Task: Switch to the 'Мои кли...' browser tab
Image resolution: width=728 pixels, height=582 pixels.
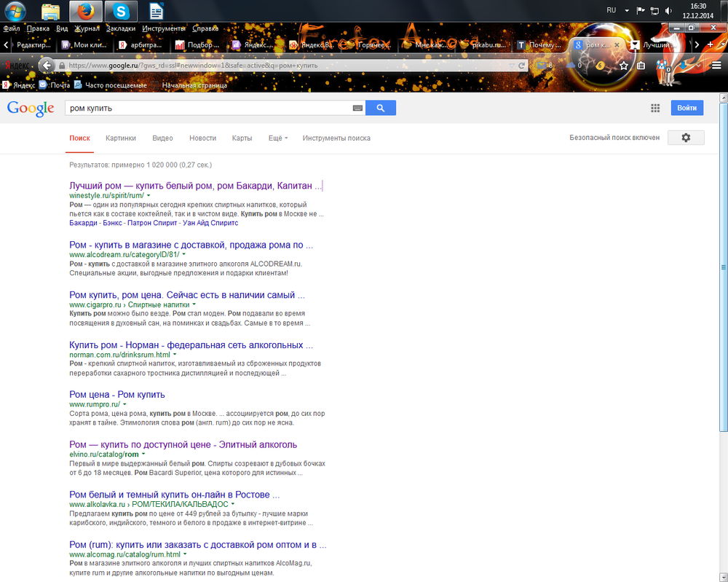Action: click(84, 45)
